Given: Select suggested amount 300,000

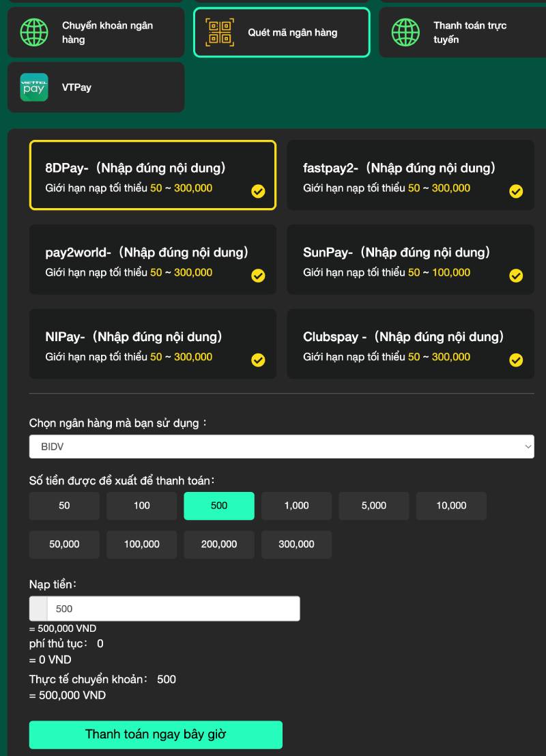Looking at the screenshot, I should click(297, 544).
